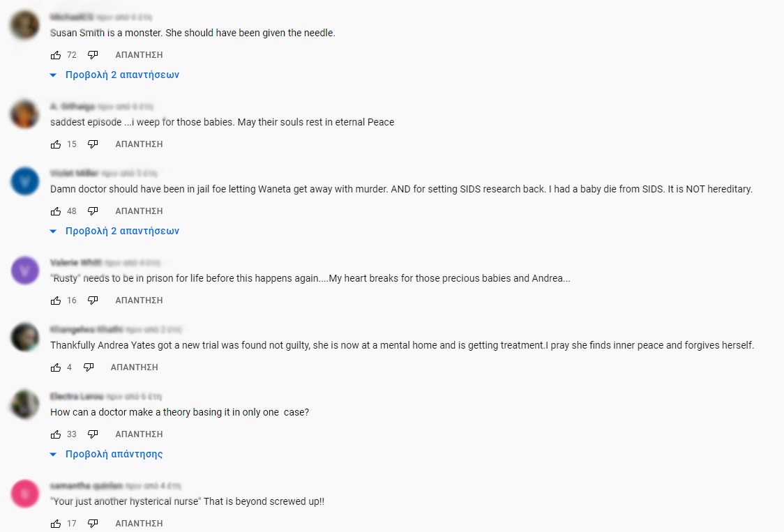Like the 'saddest episode' comment
784x532 pixels.
tap(56, 144)
